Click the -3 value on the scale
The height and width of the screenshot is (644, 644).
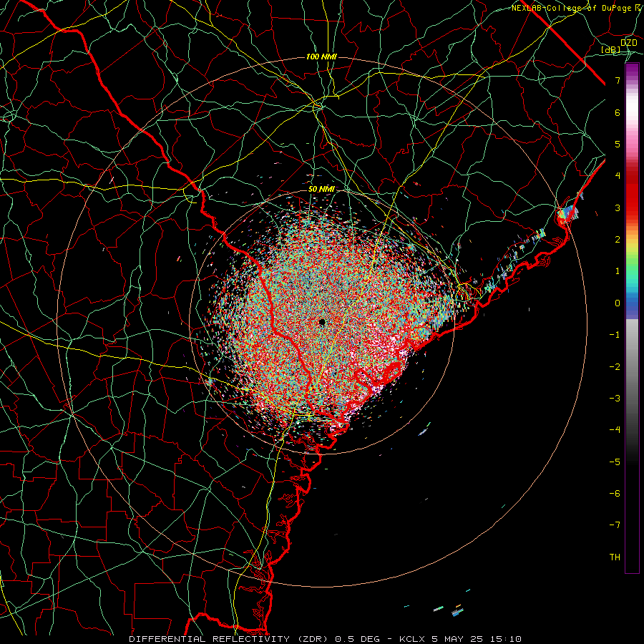pos(615,399)
